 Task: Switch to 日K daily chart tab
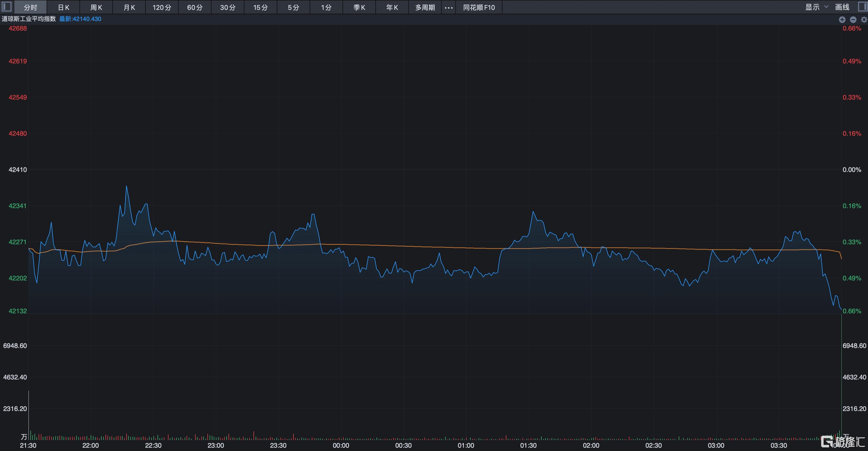[x=63, y=7]
